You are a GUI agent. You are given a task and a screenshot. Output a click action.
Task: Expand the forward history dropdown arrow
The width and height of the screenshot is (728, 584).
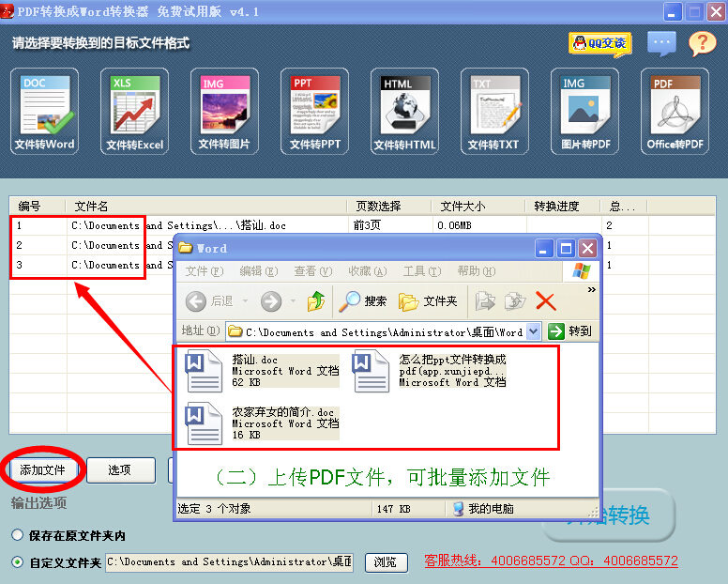coord(293,301)
